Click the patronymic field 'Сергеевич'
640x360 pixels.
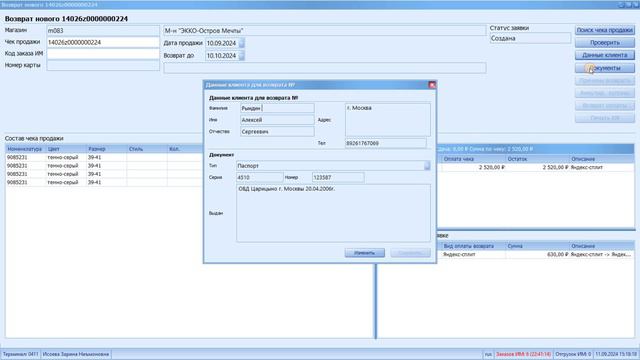tap(277, 132)
